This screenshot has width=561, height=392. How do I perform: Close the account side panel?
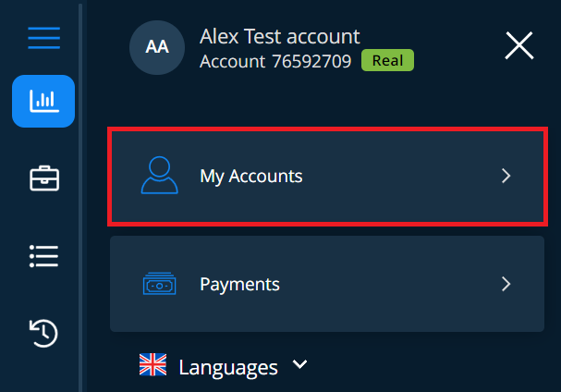tap(519, 45)
